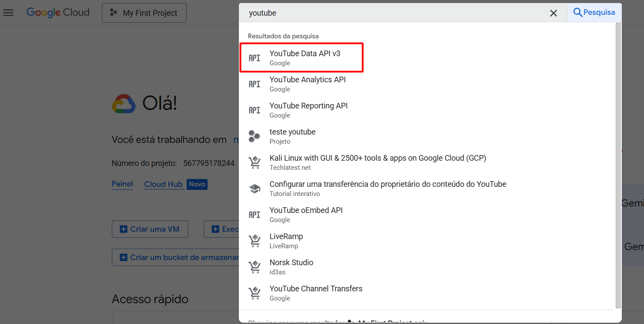Click the Google Cloud logo

point(58,13)
